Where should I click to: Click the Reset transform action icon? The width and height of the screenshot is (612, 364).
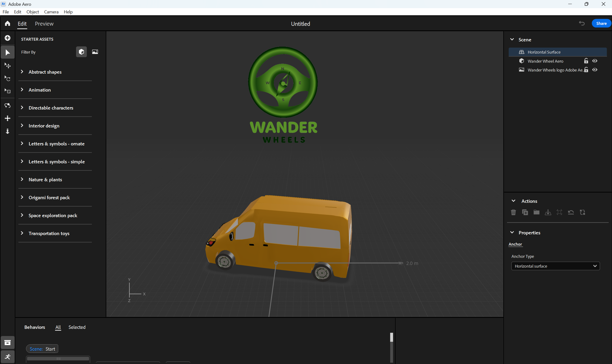tap(571, 212)
